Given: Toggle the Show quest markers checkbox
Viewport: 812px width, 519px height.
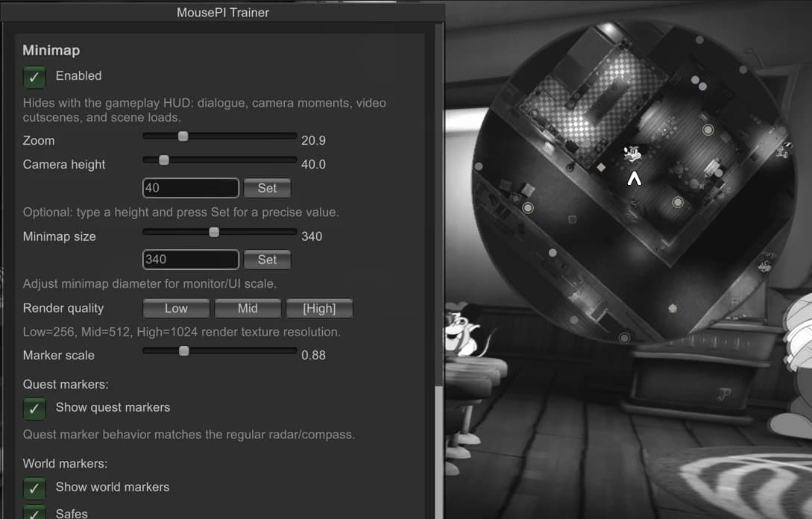Looking at the screenshot, I should (x=34, y=408).
